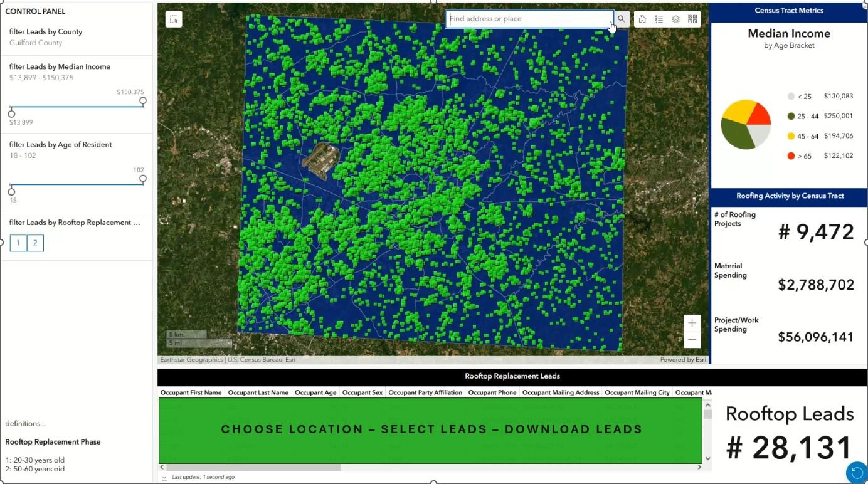Viewport: 868px width, 484px height.
Task: Sort by Occupant Mailing City column header
Action: 637,392
